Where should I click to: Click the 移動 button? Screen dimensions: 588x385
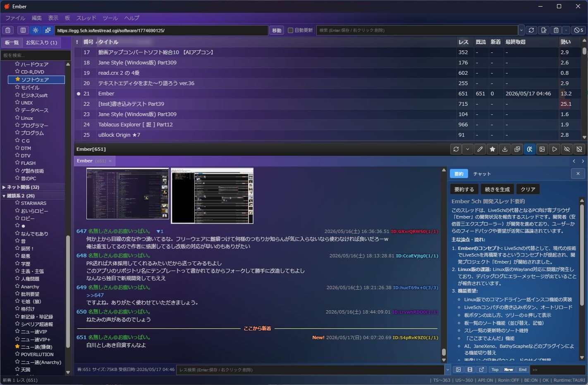tap(277, 30)
